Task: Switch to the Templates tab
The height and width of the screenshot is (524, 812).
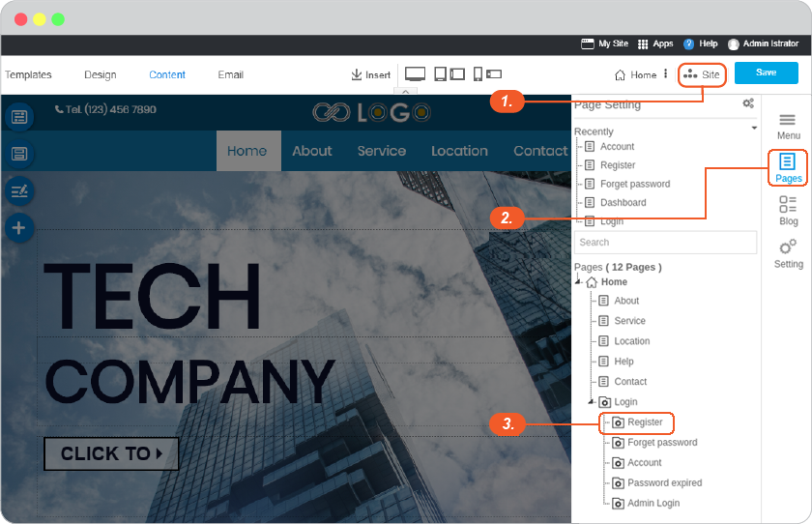Action: click(28, 74)
